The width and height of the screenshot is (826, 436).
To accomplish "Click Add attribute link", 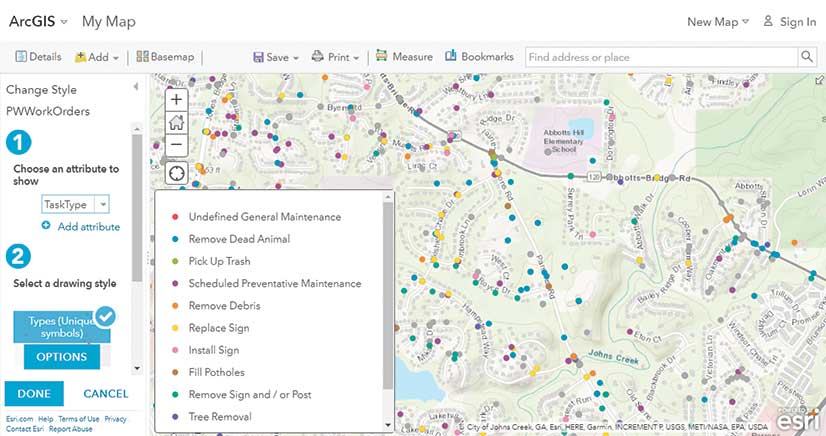I will (x=89, y=227).
